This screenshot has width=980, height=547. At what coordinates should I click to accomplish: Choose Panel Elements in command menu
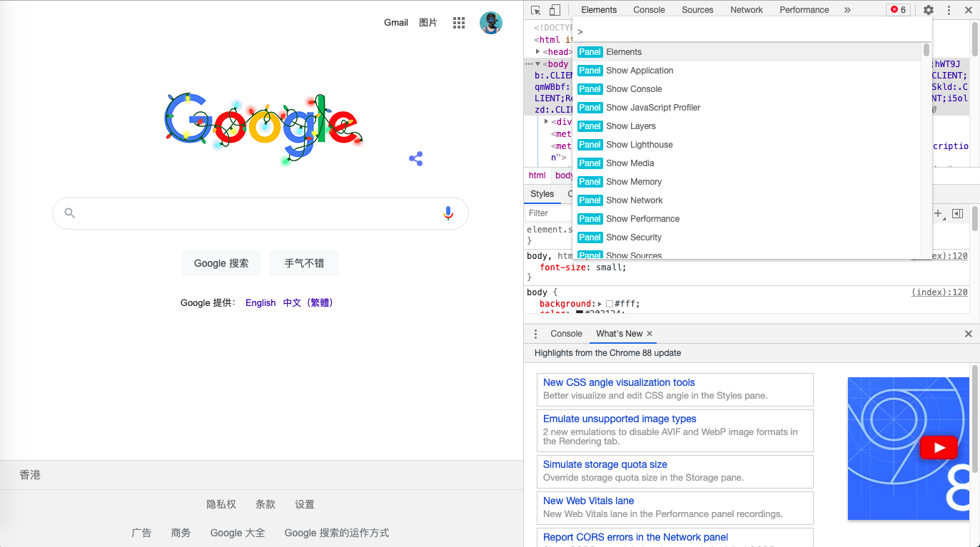(747, 52)
